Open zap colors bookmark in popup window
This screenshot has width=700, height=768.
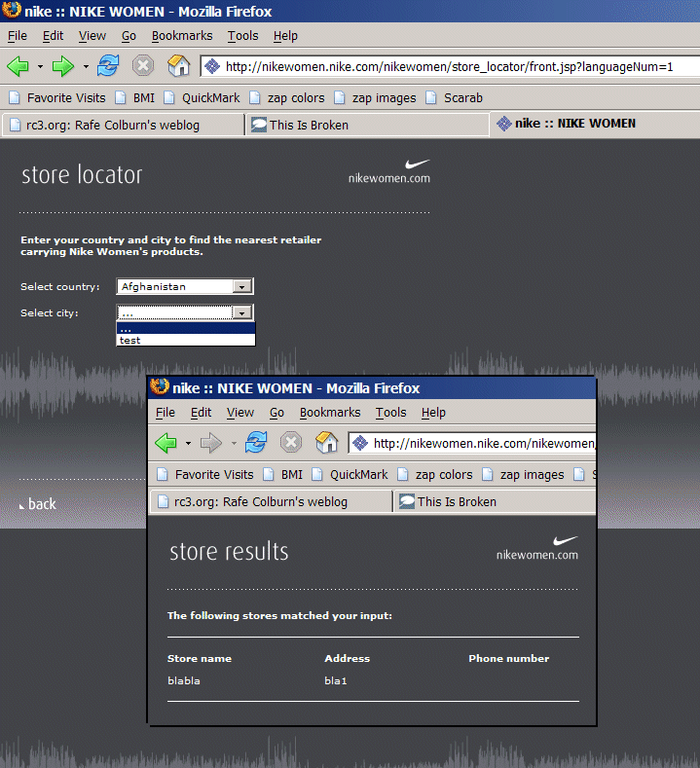point(435,475)
